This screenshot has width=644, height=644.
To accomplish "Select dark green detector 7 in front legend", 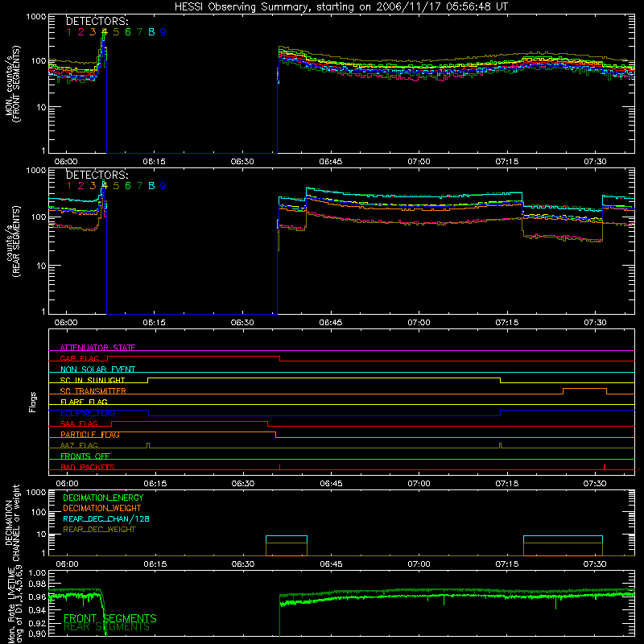I will 139,32.
